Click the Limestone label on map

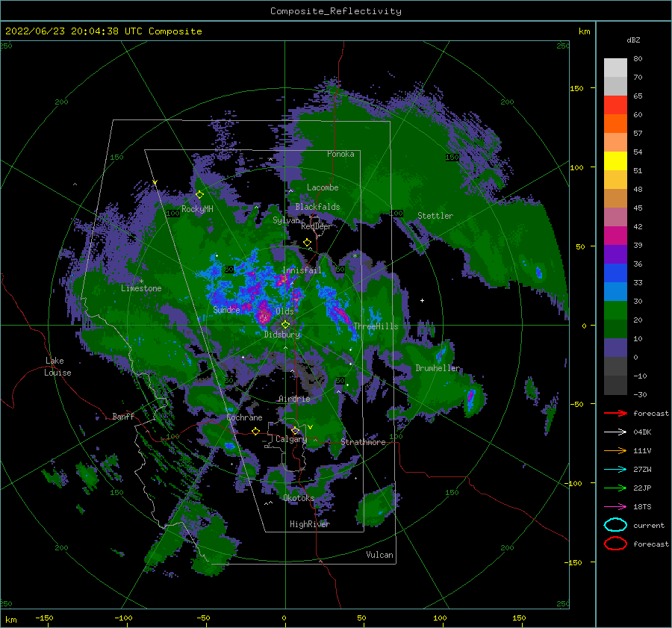point(141,288)
